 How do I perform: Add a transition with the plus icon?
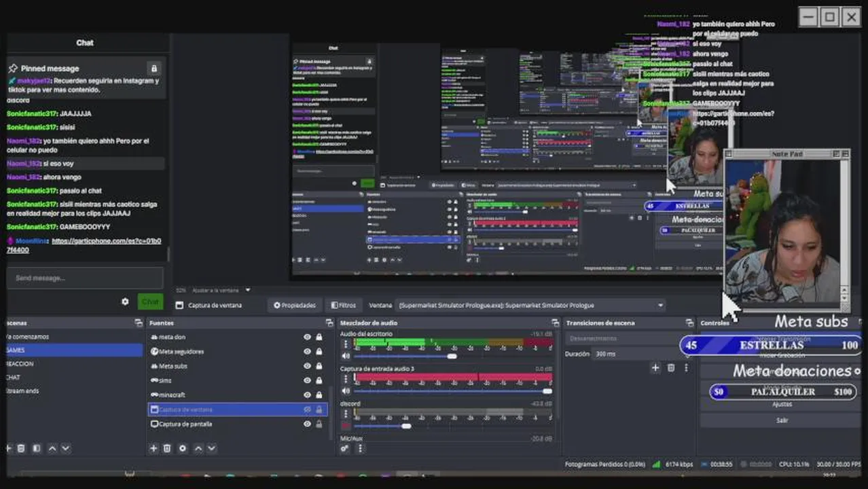(655, 367)
